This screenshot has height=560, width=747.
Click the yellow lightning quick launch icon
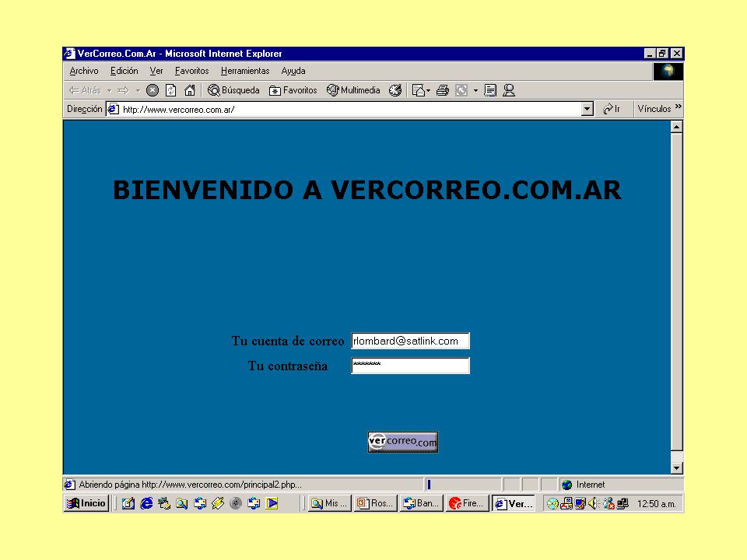pos(218,503)
